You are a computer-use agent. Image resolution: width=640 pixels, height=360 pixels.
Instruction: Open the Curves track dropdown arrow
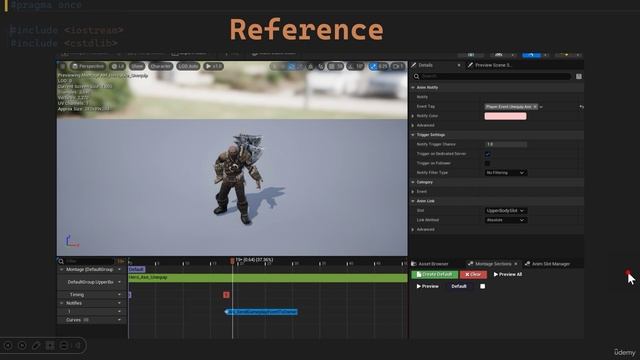point(120,320)
